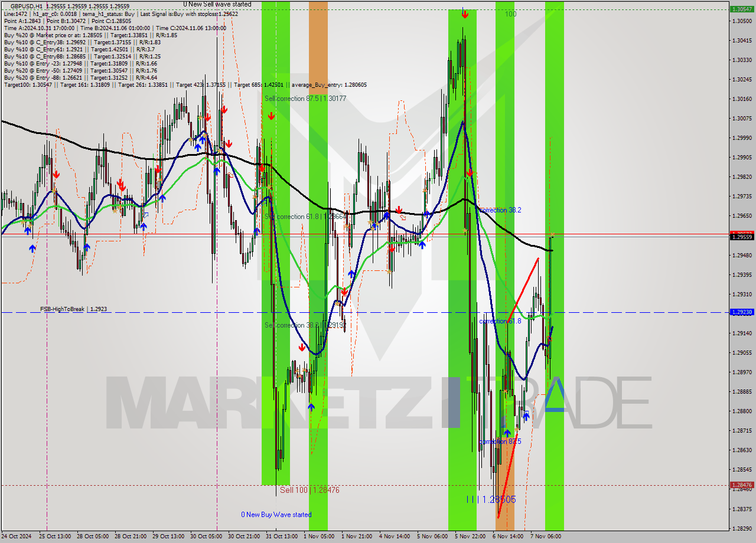
Task: Select the 'Buy %20 @ Entry -88: 1.26621' line
Action: click(80, 77)
